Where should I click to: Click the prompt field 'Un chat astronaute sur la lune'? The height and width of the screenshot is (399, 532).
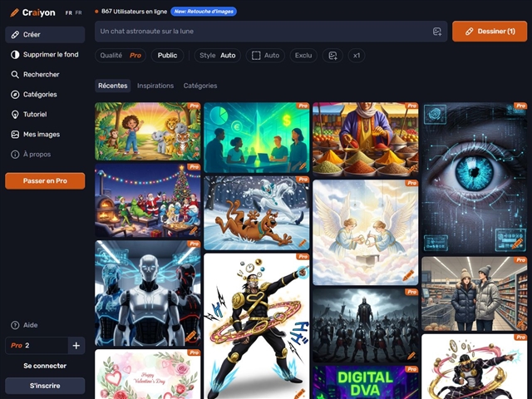coord(262,32)
